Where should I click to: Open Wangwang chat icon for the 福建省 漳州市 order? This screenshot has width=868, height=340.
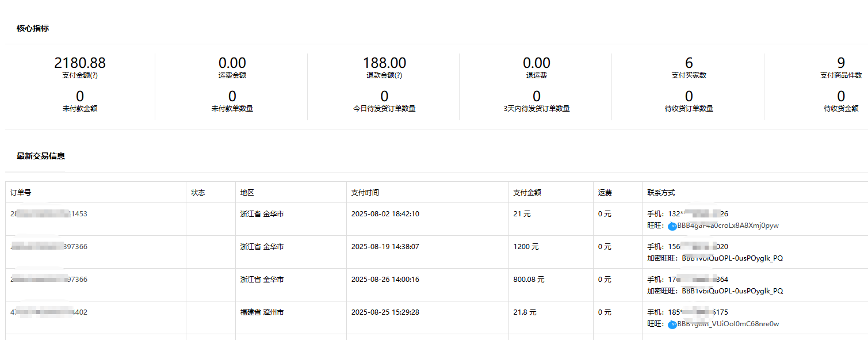(x=672, y=324)
